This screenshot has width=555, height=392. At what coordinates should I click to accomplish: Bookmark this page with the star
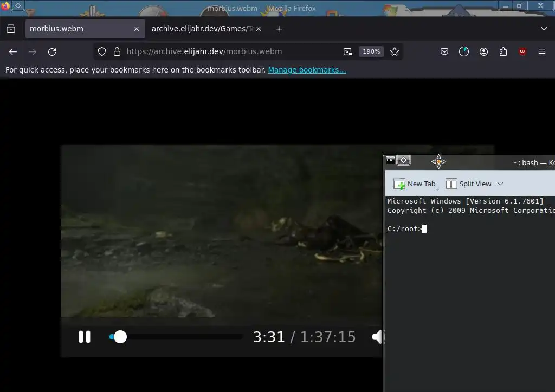(x=395, y=51)
